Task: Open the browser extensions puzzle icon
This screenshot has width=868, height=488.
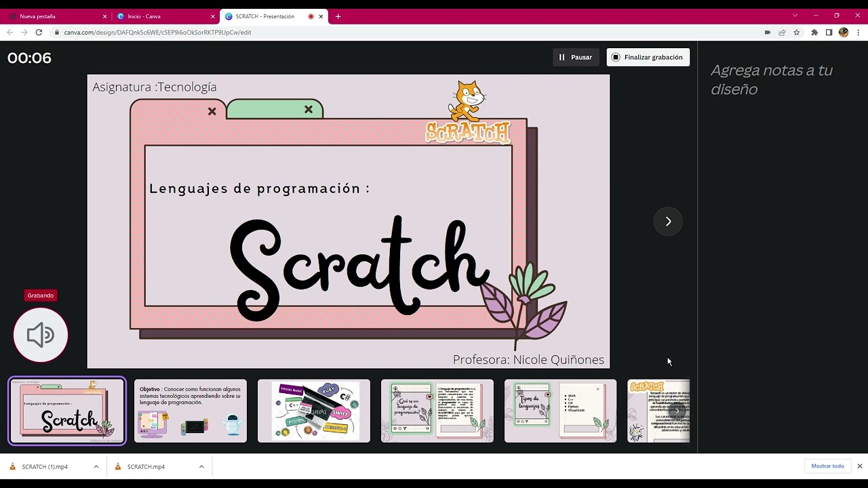Action: pyautogui.click(x=814, y=32)
